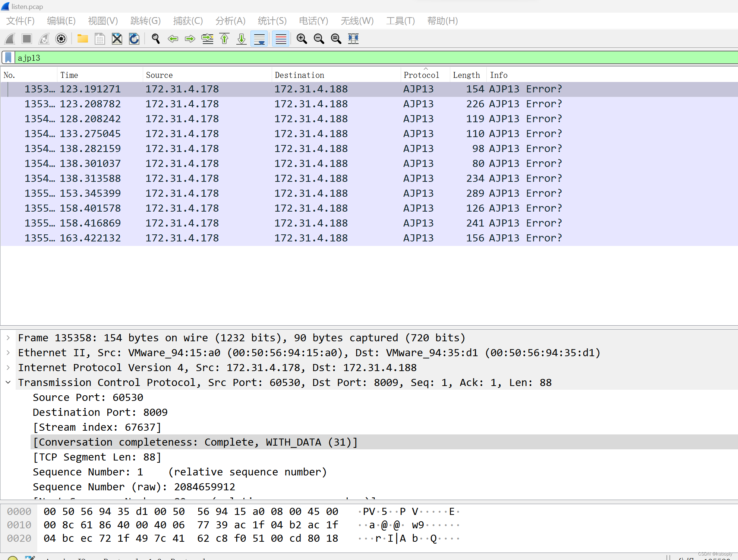Select packet at time 158.401578
The width and height of the screenshot is (738, 560).
point(369,208)
